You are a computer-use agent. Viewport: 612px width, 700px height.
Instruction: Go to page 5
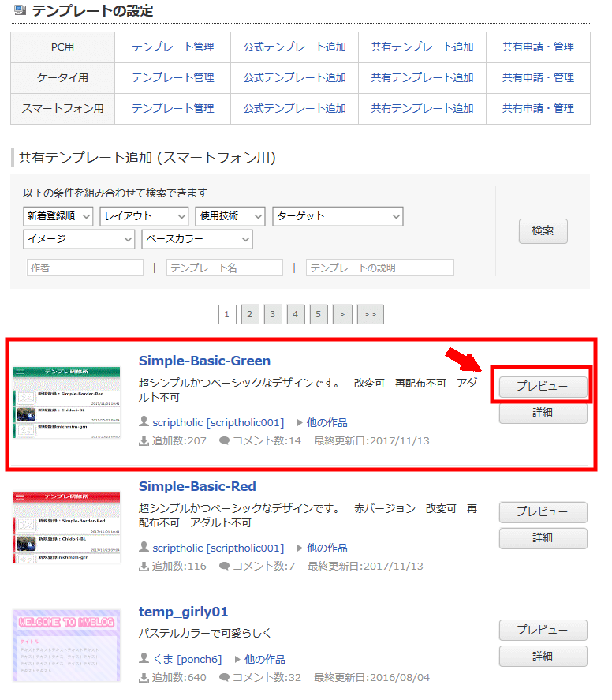click(319, 314)
